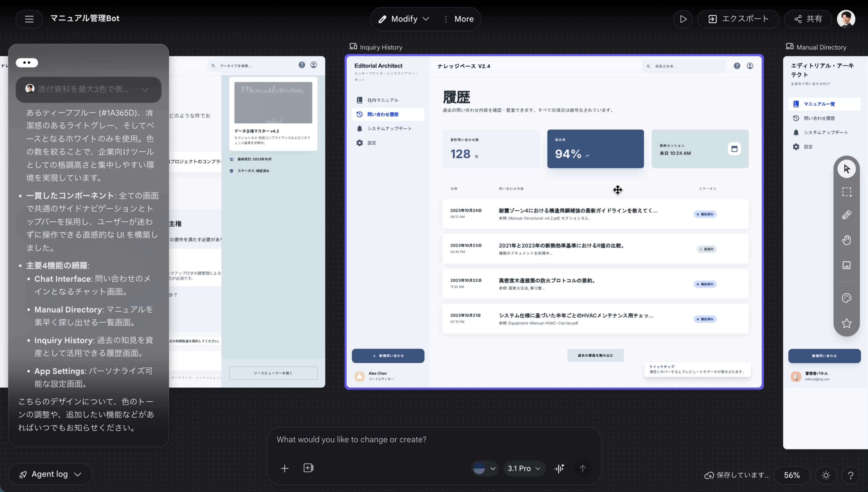Screen dimensions: 868x492
Task: Open the palette theme tool
Action: click(846, 298)
